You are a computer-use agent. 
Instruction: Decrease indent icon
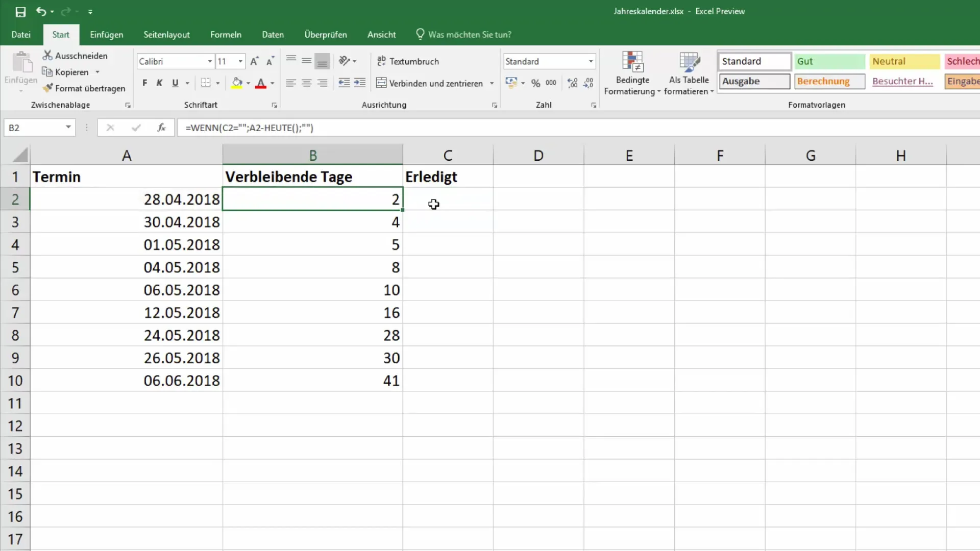click(x=344, y=83)
